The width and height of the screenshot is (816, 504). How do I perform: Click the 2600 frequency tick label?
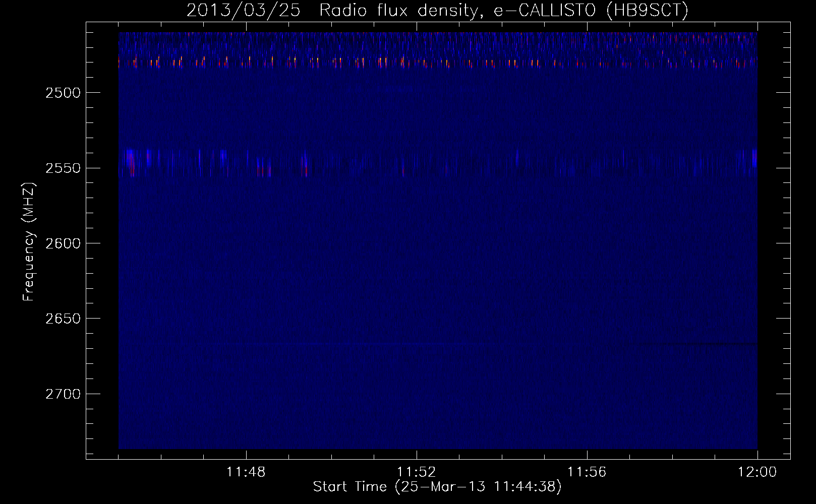click(63, 243)
